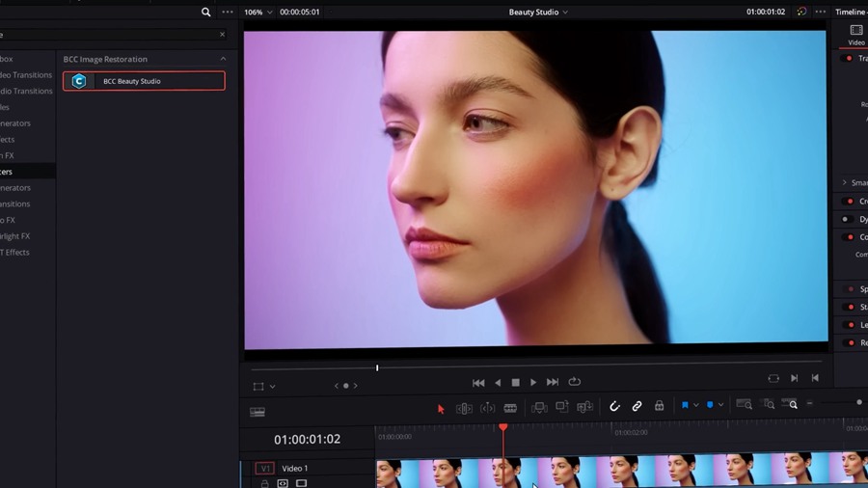Jump to last frame button
Viewport: 868px width, 488px height.
pos(553,382)
